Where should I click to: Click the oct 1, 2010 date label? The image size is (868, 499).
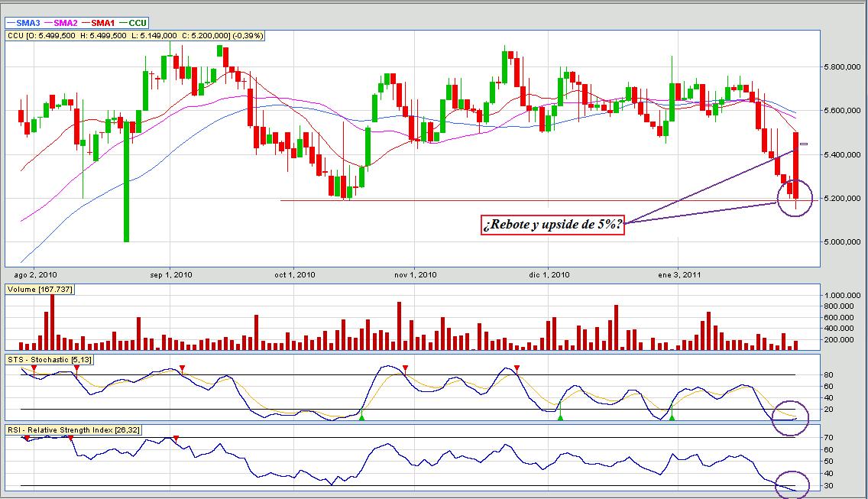pyautogui.click(x=294, y=274)
